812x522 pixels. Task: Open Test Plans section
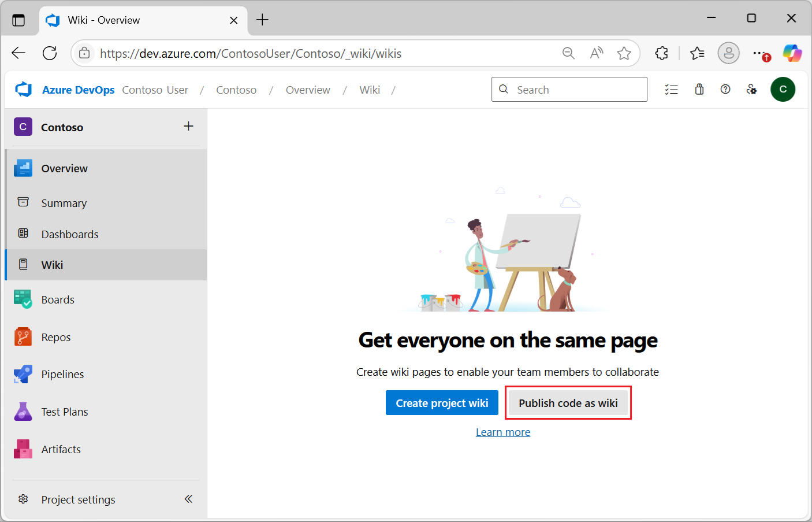coord(65,412)
